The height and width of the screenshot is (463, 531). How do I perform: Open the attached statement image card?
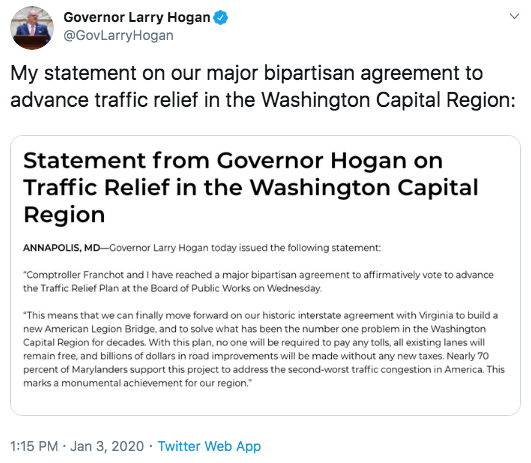(x=266, y=275)
